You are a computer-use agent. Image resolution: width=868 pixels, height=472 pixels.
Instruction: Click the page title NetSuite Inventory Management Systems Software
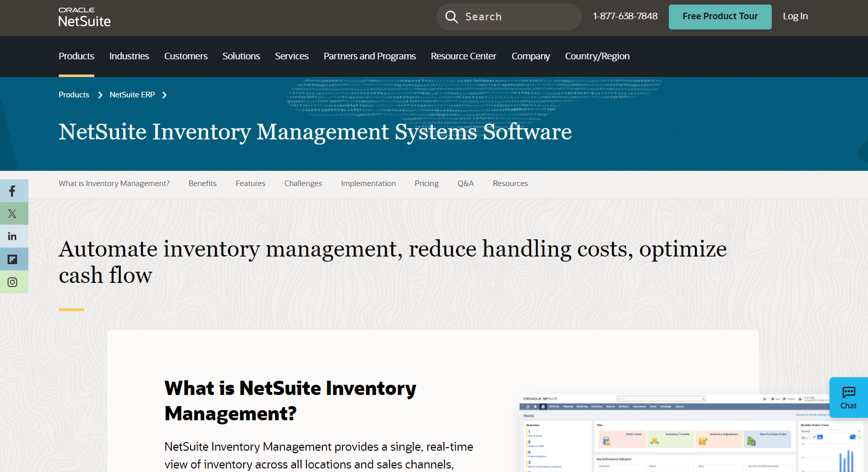point(315,132)
